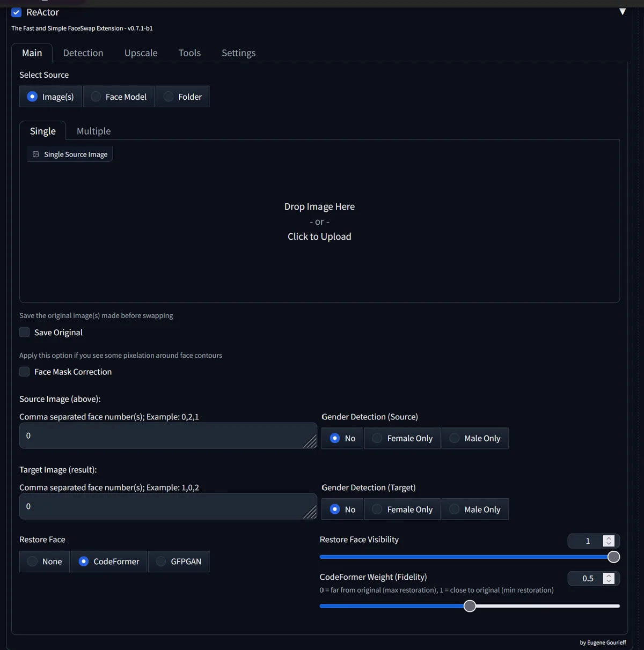Choose Folder as source
Image resolution: width=644 pixels, height=650 pixels.
tap(182, 97)
